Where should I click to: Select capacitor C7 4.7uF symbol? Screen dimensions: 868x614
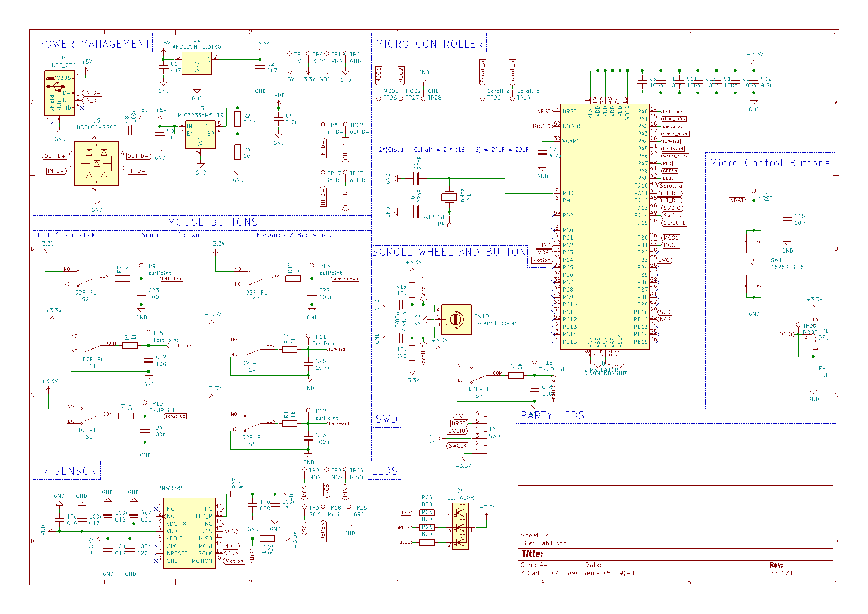point(542,152)
